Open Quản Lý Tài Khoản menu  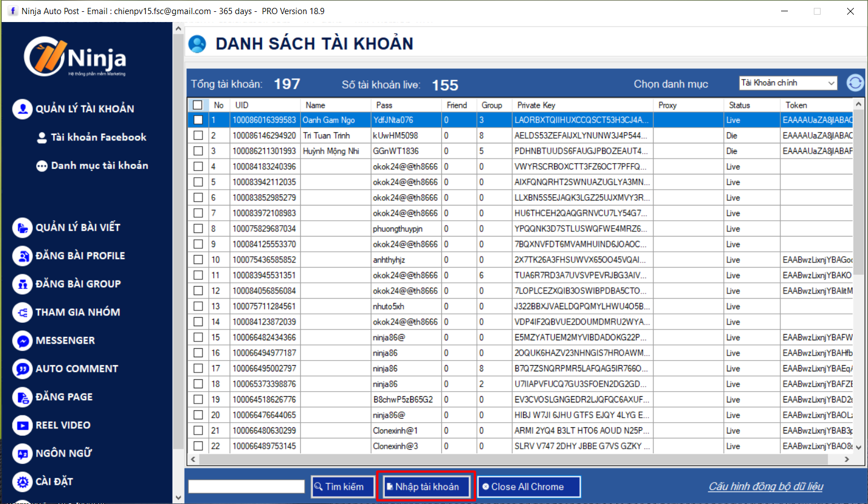[x=85, y=109]
